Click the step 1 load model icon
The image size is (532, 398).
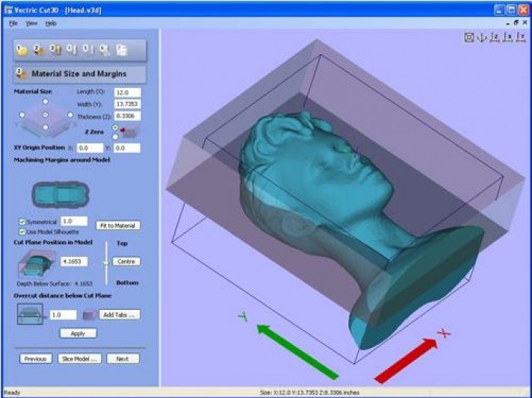[22, 50]
